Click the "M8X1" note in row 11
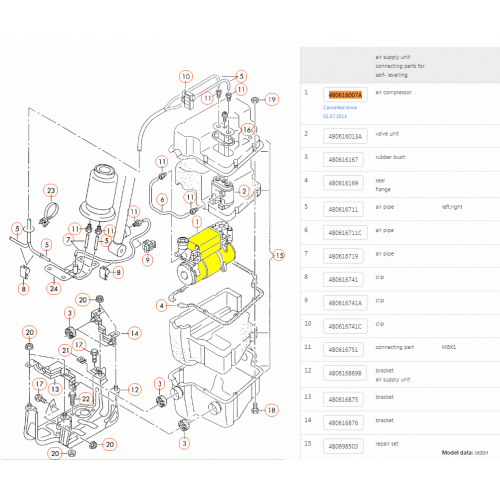Image resolution: width=500 pixels, height=500 pixels. (x=449, y=347)
